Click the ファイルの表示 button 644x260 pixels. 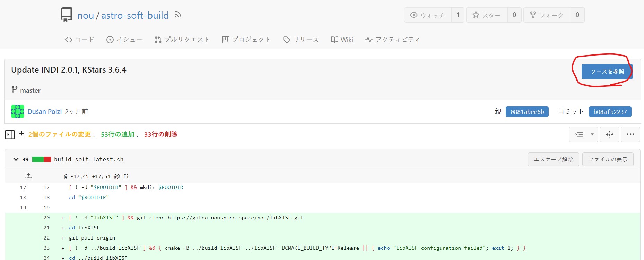tap(608, 159)
